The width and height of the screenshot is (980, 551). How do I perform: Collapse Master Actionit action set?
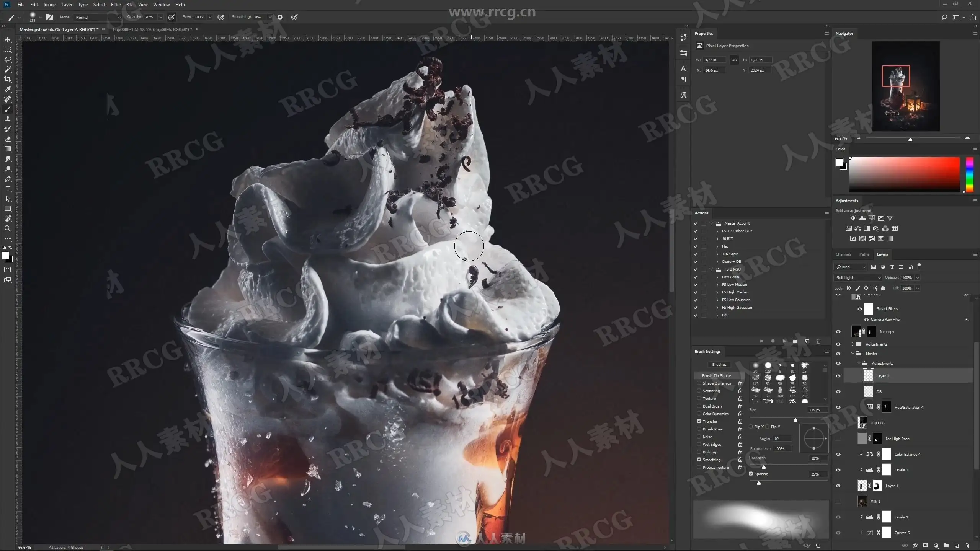pos(711,223)
